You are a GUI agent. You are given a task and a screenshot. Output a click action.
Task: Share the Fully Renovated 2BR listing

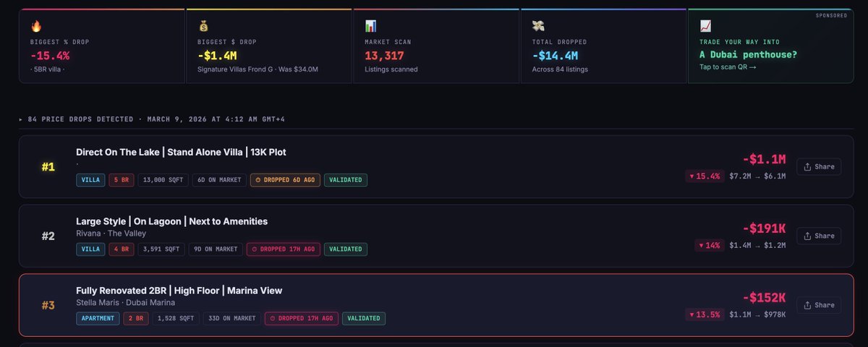point(819,305)
